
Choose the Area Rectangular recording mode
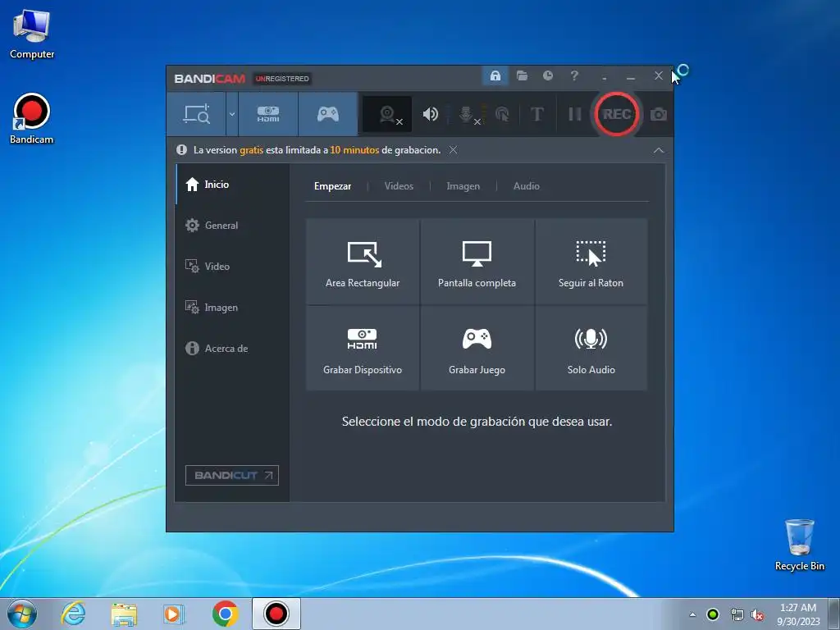pos(363,262)
